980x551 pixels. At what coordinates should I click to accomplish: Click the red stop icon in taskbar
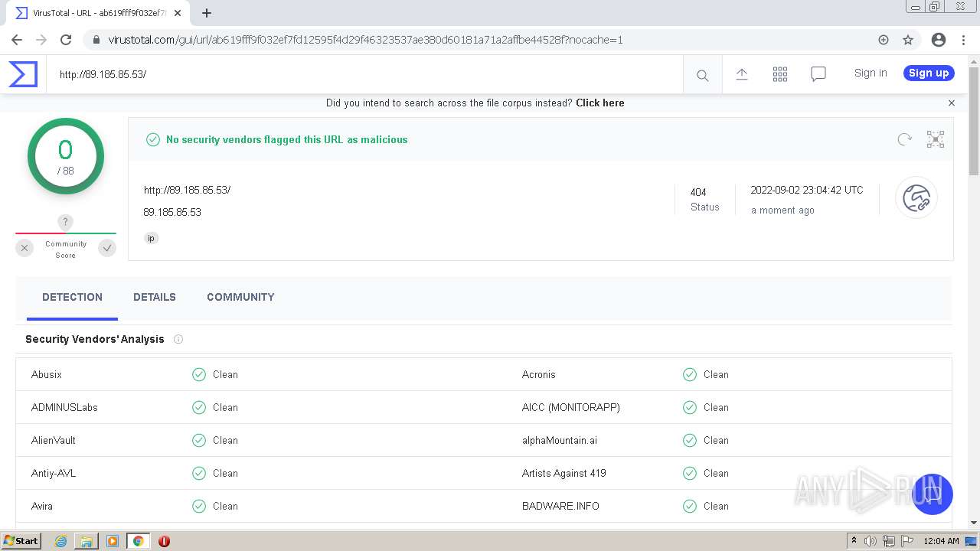[164, 541]
